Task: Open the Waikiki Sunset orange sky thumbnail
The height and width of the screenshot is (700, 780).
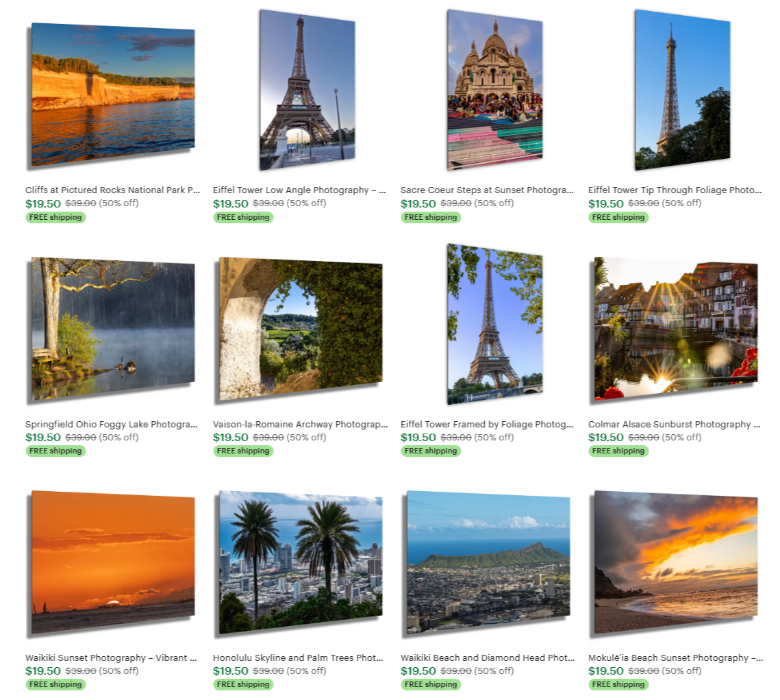Action: pyautogui.click(x=113, y=562)
